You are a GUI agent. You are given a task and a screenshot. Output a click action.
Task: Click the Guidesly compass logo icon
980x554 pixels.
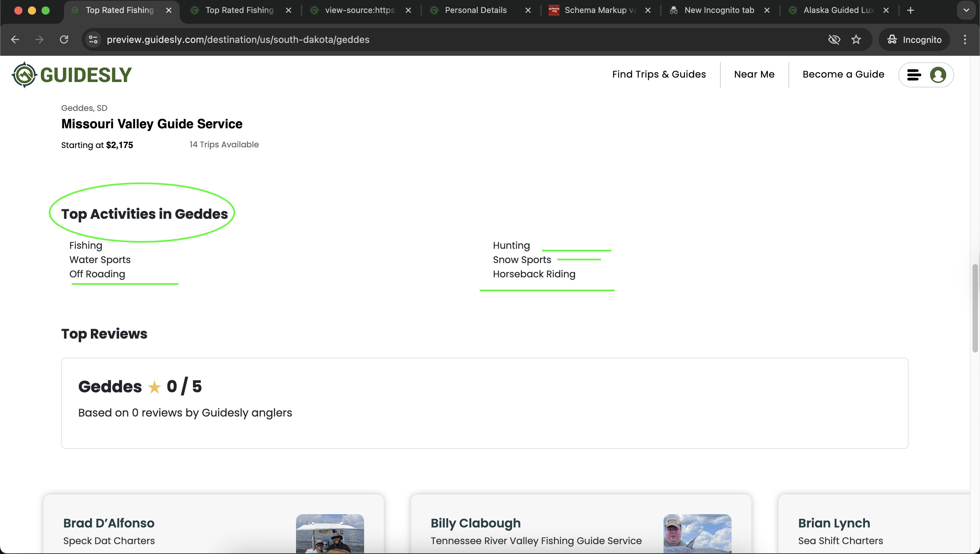[x=24, y=75]
